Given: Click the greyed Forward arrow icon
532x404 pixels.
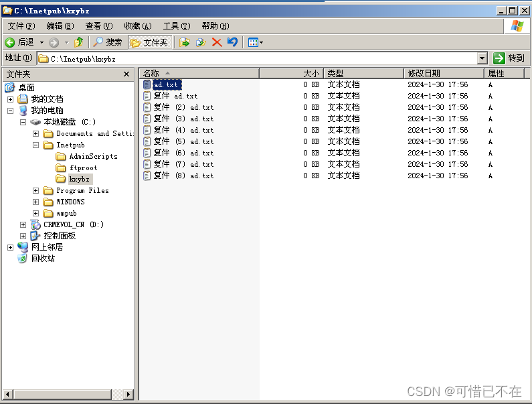Looking at the screenshot, I should pyautogui.click(x=54, y=42).
